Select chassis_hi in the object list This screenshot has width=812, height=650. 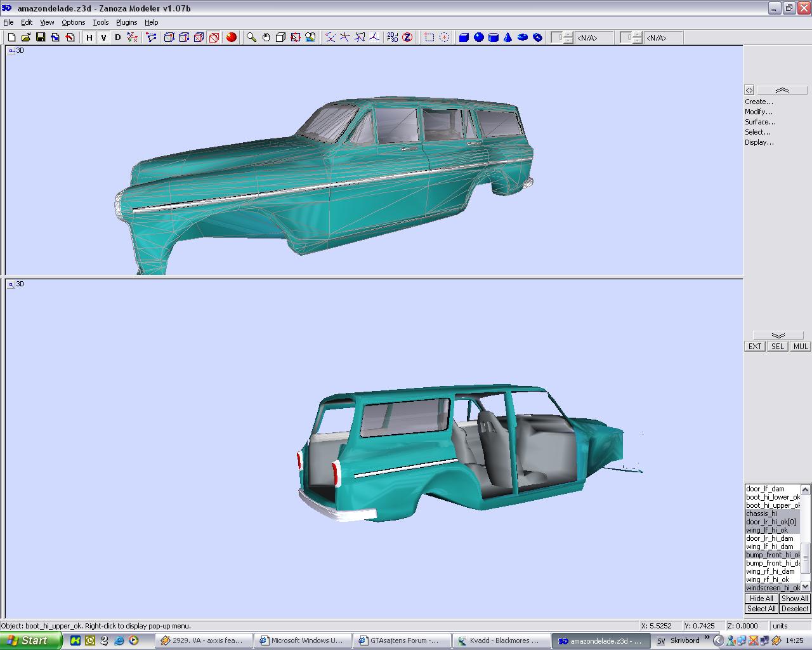coord(761,514)
